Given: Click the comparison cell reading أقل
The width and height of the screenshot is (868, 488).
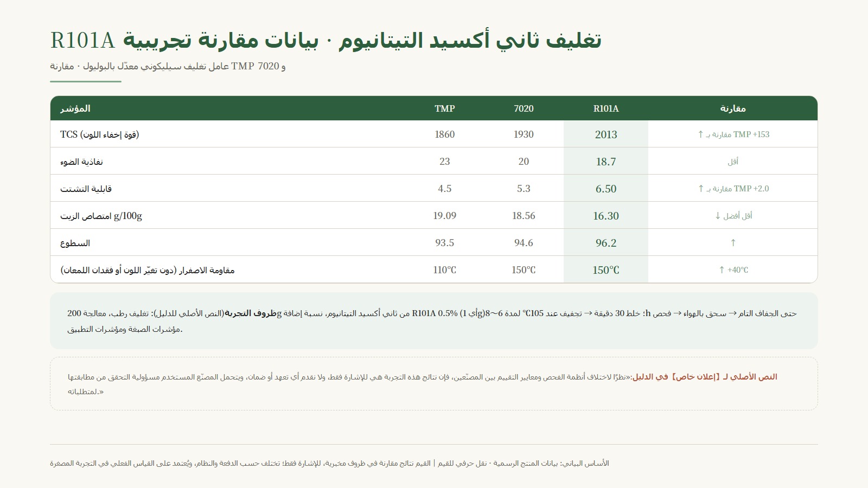Looking at the screenshot, I should [733, 162].
